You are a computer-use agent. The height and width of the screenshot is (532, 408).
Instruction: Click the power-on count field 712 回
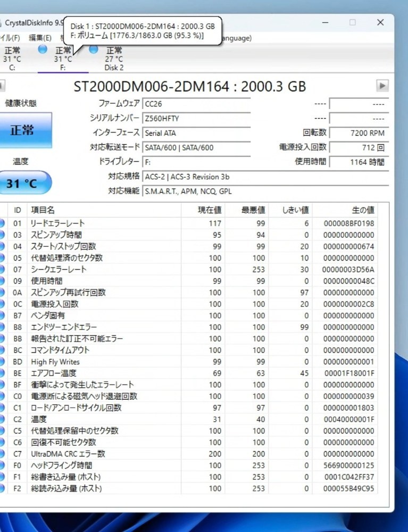(359, 147)
